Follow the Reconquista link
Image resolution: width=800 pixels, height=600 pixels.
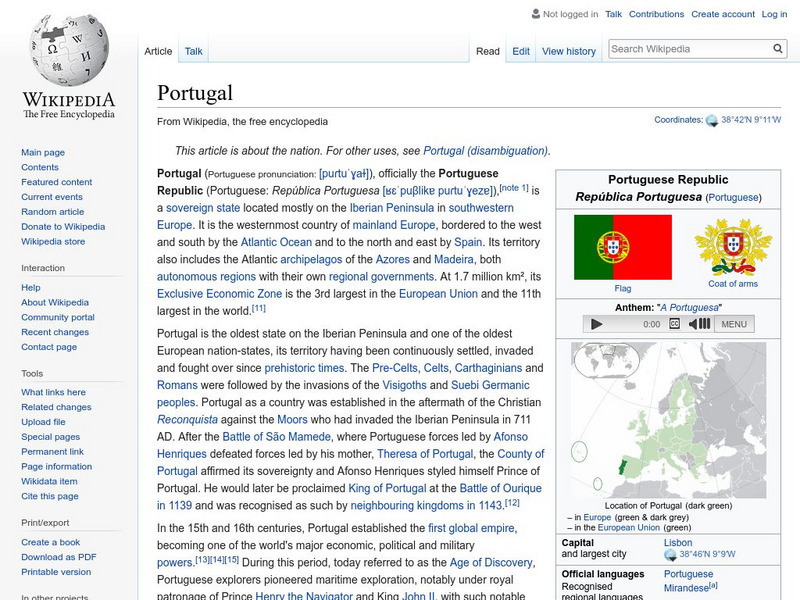[187, 420]
